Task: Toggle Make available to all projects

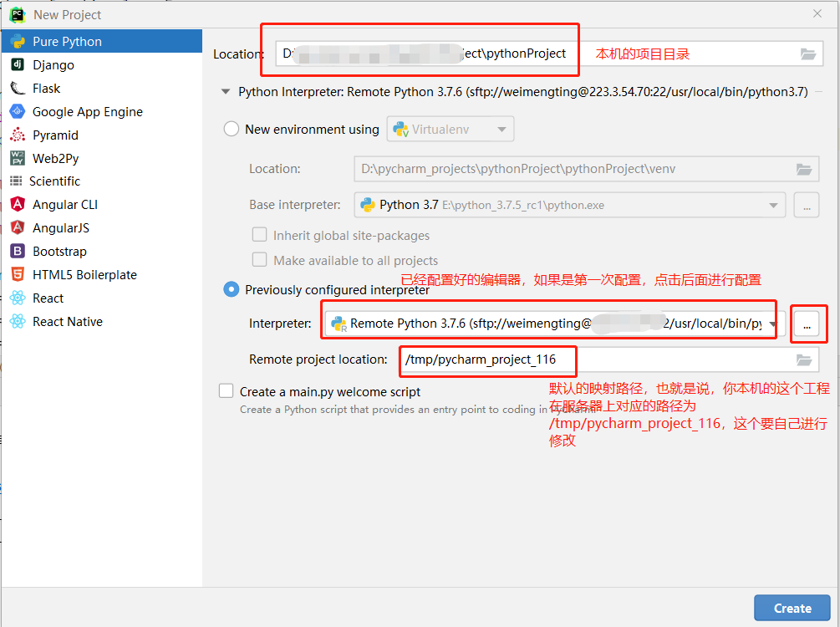Action: (x=259, y=259)
